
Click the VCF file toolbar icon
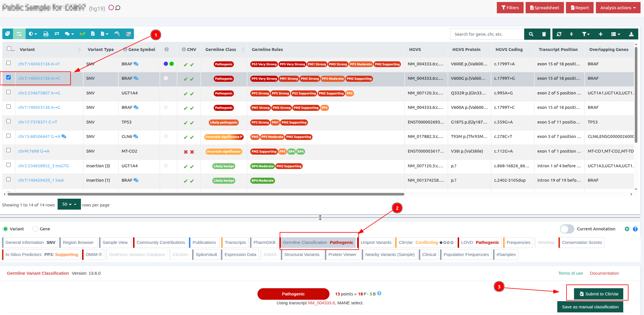click(x=46, y=34)
